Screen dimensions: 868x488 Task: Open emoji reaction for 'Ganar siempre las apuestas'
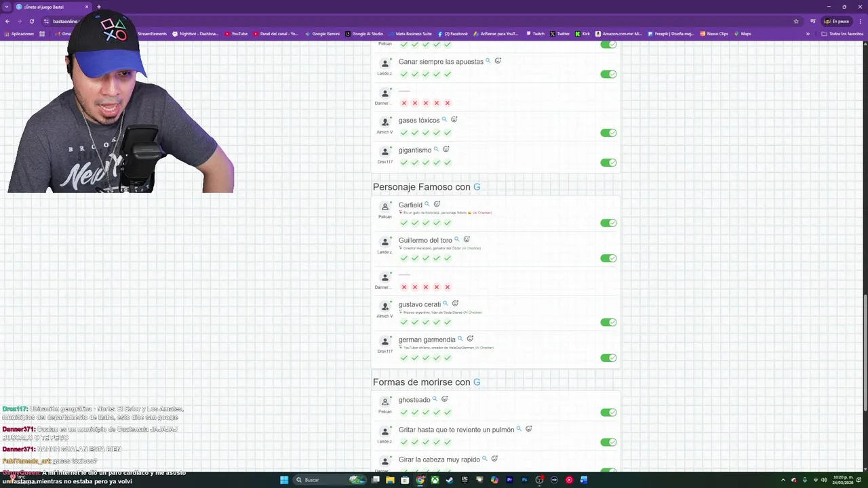[498, 61]
